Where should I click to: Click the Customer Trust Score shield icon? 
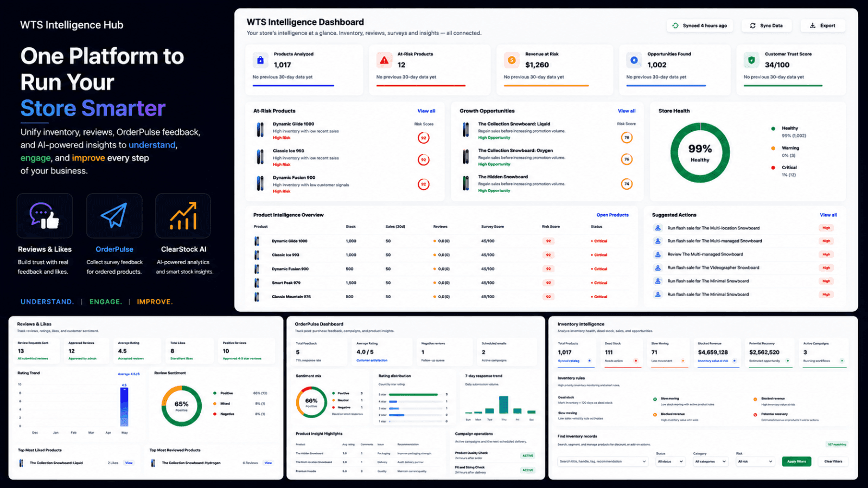(751, 60)
